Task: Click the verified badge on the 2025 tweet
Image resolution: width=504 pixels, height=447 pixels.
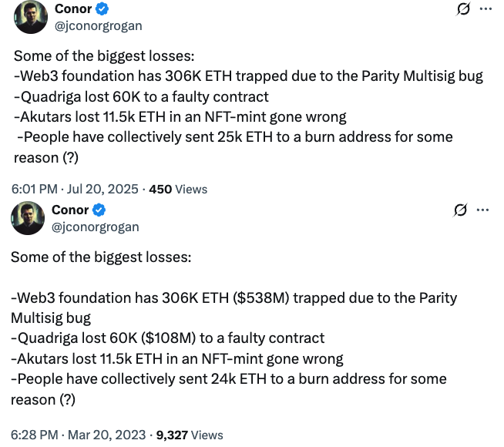Action: click(x=102, y=9)
